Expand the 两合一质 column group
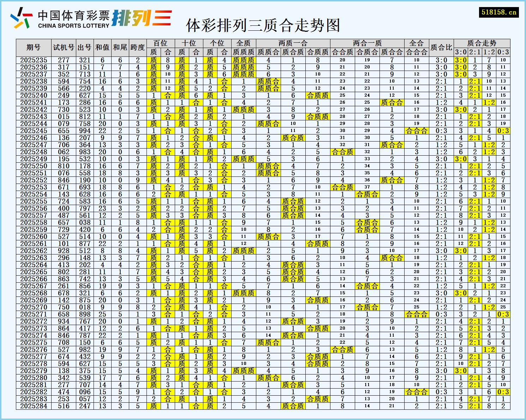This screenshot has width=526, height=420. point(368,42)
